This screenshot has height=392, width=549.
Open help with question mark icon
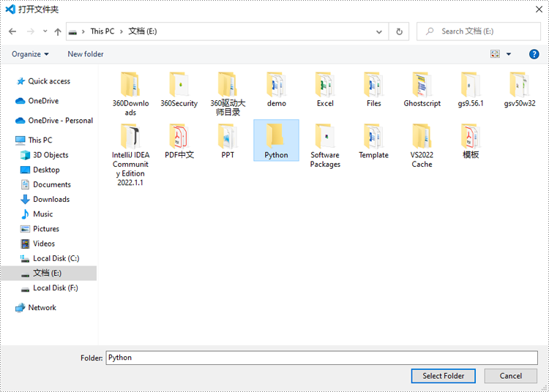(534, 54)
